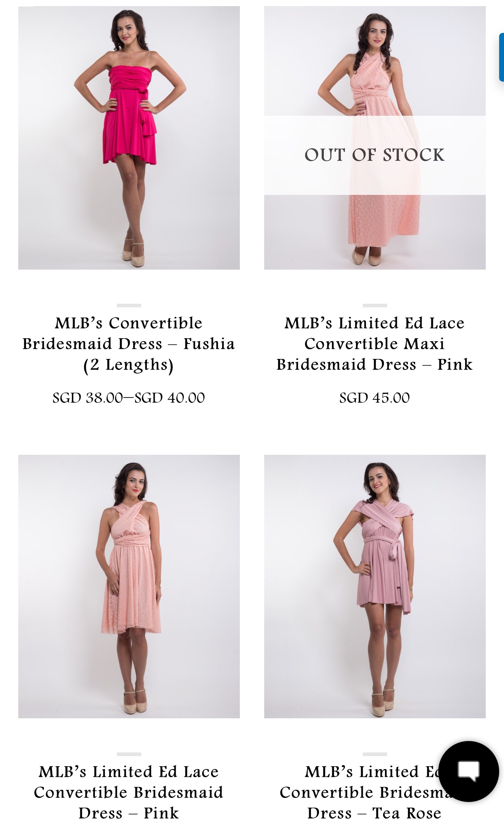Select the SGD 38.00–SGD 40.00 price text
Viewport: 504px width, 832px height.
(x=129, y=398)
